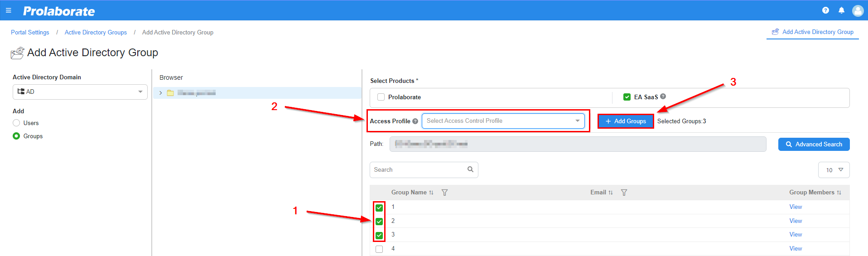Click the Prolaborate logo
Image resolution: width=868 pixels, height=256 pixels.
59,11
